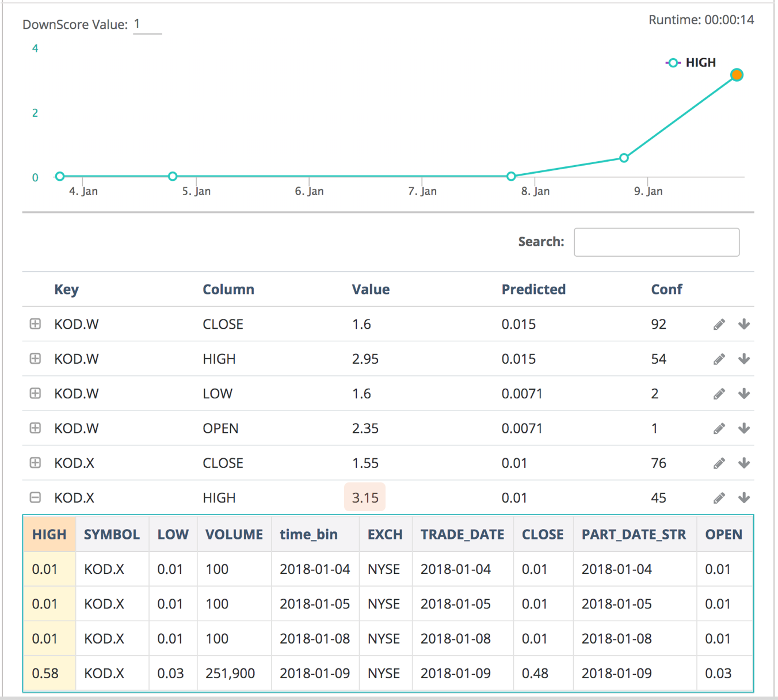Expand the KOD.W CLOSE row details
The image size is (778, 700).
(x=35, y=324)
